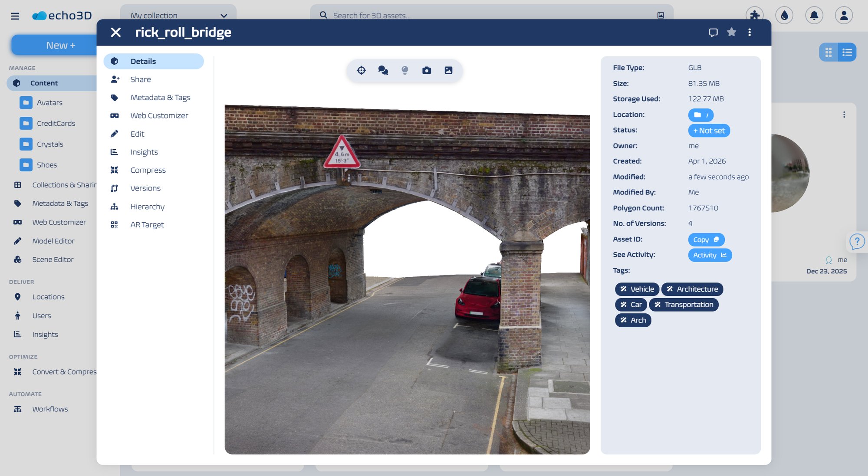The width and height of the screenshot is (868, 476).
Task: Switch to the Versions section
Action: pos(145,188)
